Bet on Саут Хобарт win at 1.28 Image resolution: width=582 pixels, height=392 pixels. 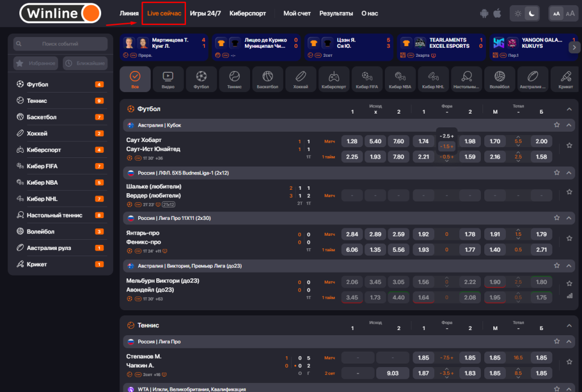[x=352, y=141]
